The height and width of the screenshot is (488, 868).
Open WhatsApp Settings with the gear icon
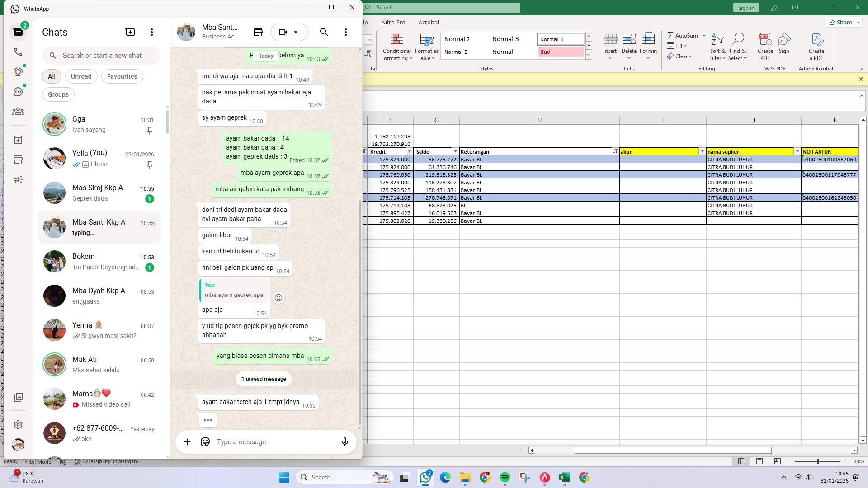(18, 424)
